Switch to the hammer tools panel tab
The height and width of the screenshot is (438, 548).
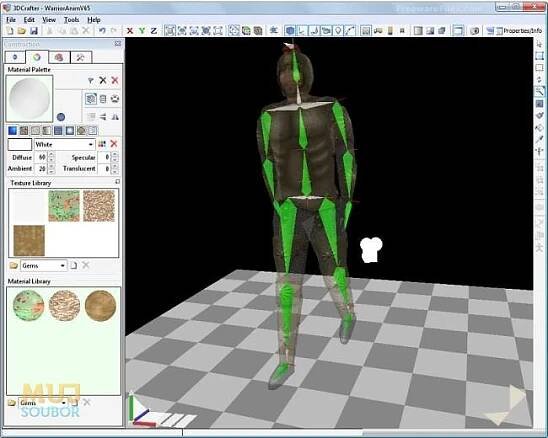81,57
